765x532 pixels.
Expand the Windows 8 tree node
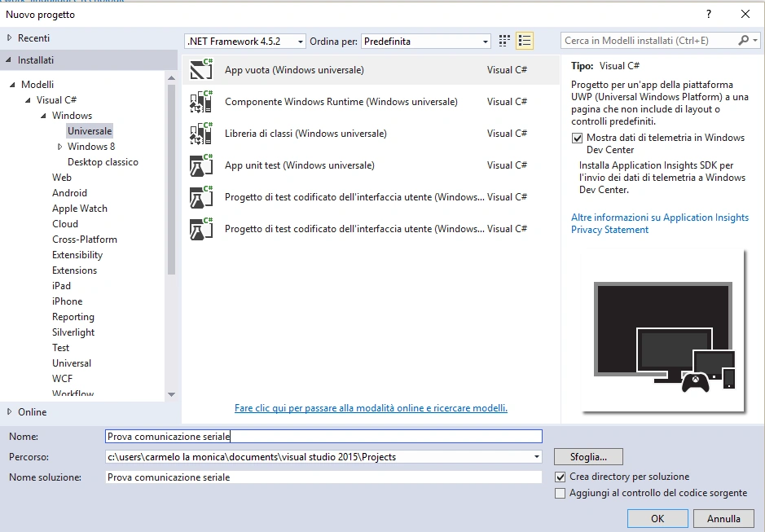tap(60, 147)
